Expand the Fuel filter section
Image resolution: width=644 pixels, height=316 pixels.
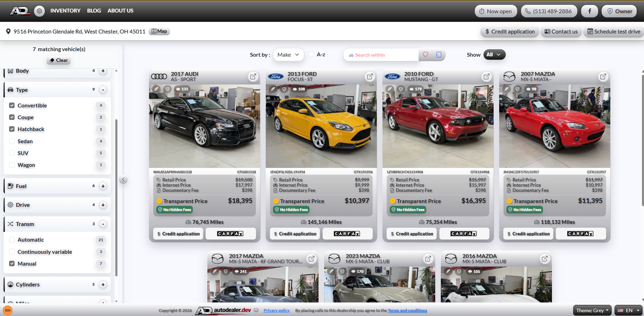click(x=103, y=186)
